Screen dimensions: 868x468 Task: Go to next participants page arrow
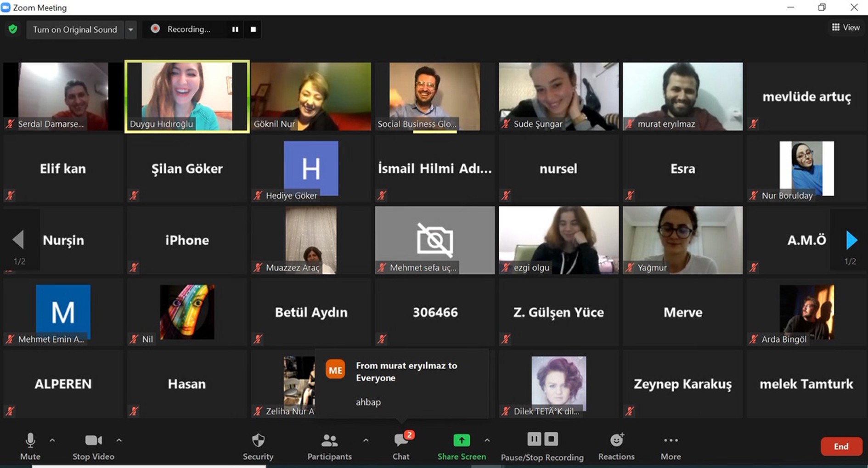click(851, 240)
